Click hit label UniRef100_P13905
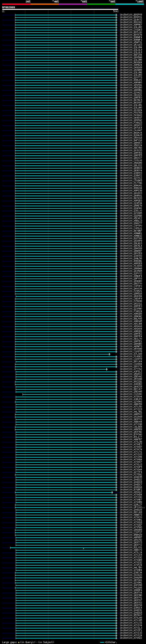 [x=131, y=266]
